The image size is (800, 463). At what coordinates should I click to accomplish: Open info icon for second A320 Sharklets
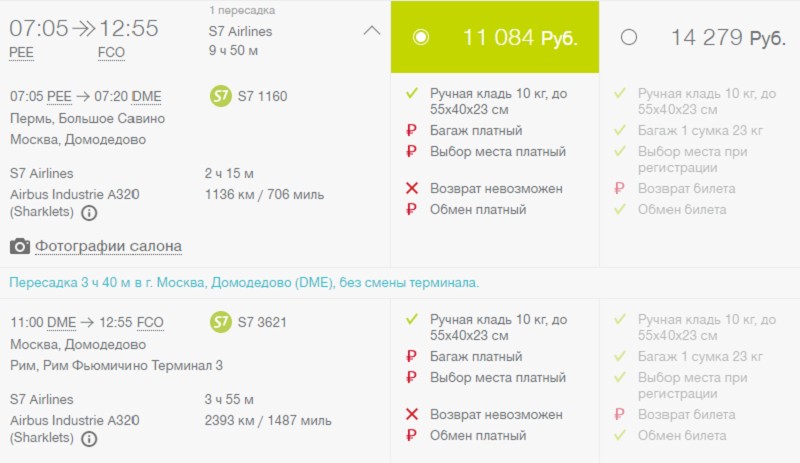click(89, 438)
